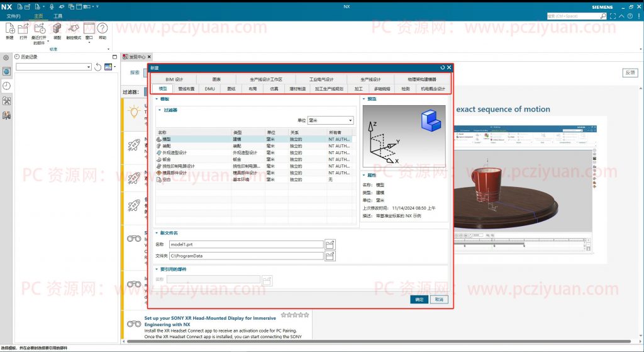Click the microphone icon in quick access toolbar
The image size is (644, 352).
[x=52, y=6]
